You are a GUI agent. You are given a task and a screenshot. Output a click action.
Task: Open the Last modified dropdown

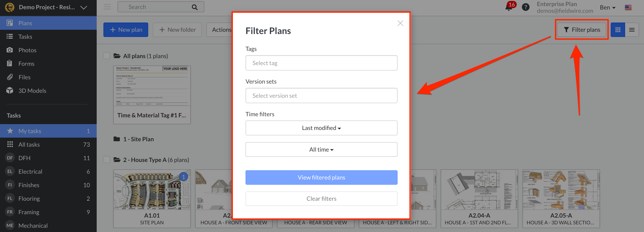[x=321, y=128]
